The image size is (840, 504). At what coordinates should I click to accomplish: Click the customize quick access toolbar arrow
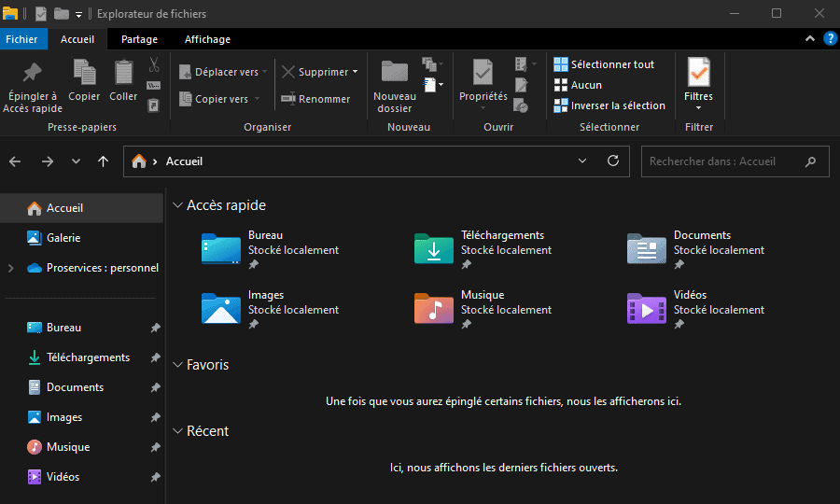click(78, 14)
